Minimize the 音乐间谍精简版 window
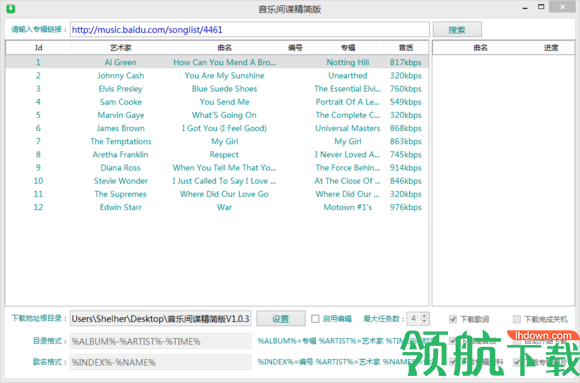The image size is (580, 383). coord(525,7)
